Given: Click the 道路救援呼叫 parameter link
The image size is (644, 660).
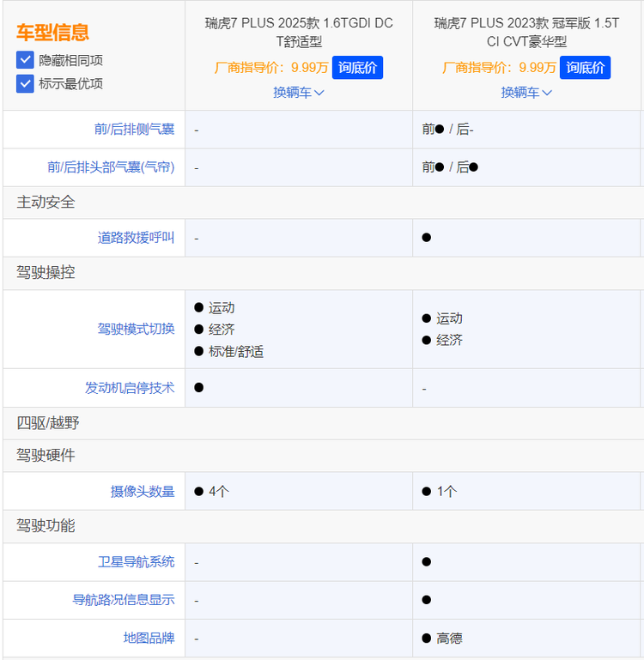Looking at the screenshot, I should click(x=136, y=238).
